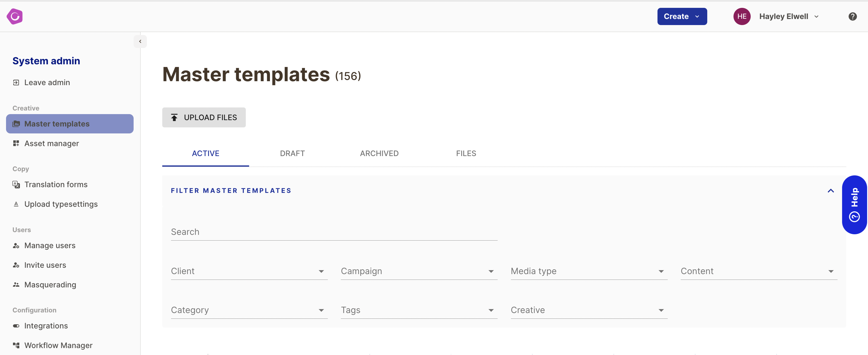Open the Masquerading page

click(50, 285)
